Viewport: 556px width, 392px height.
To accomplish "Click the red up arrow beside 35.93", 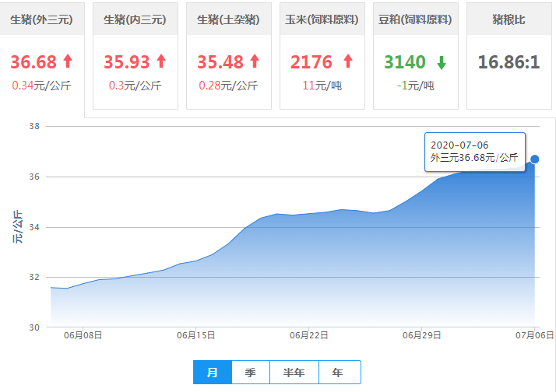I will [161, 61].
